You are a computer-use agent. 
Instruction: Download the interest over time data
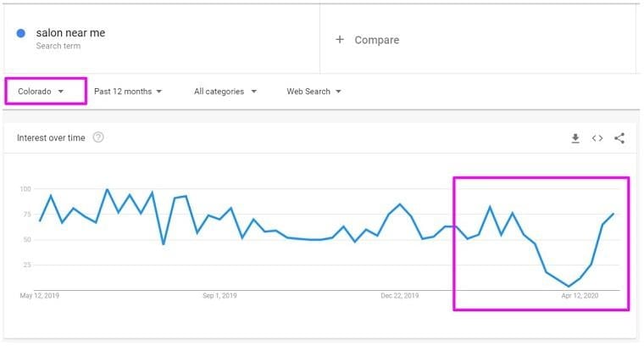pyautogui.click(x=575, y=138)
